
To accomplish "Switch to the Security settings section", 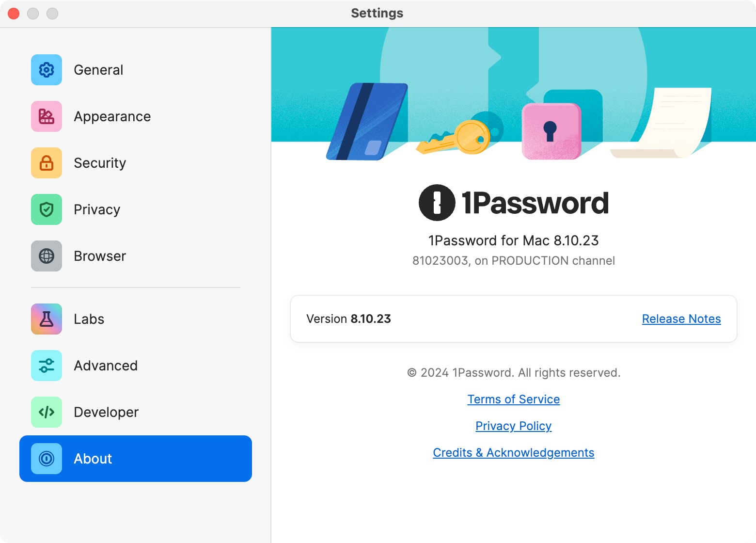I will 100,163.
